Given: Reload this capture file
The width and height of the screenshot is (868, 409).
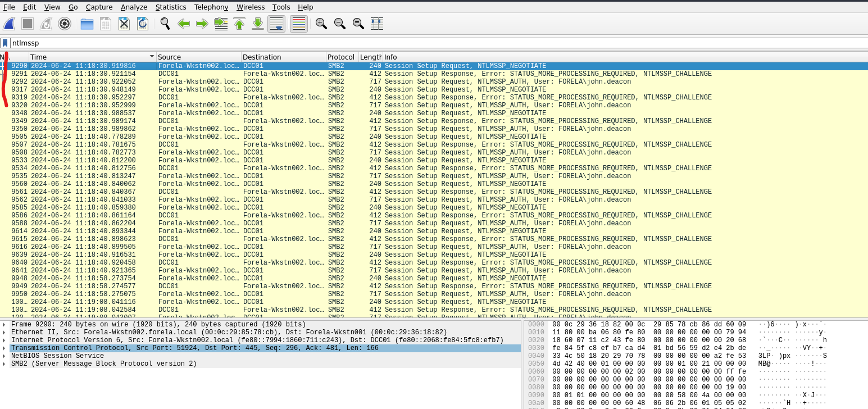Looking at the screenshot, I should point(143,24).
